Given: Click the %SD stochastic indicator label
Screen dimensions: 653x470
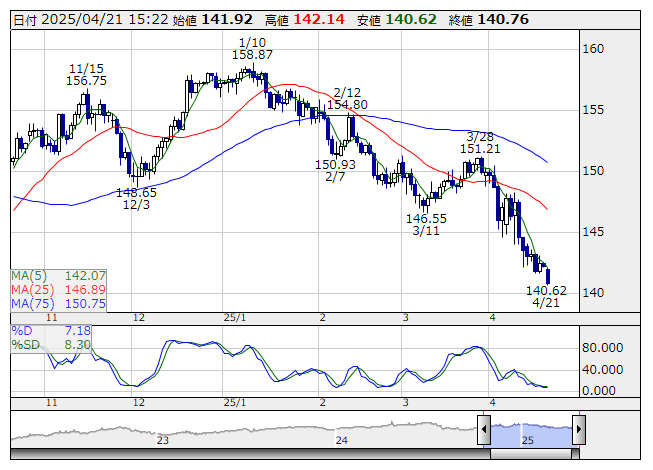Looking at the screenshot, I should 25,344.
